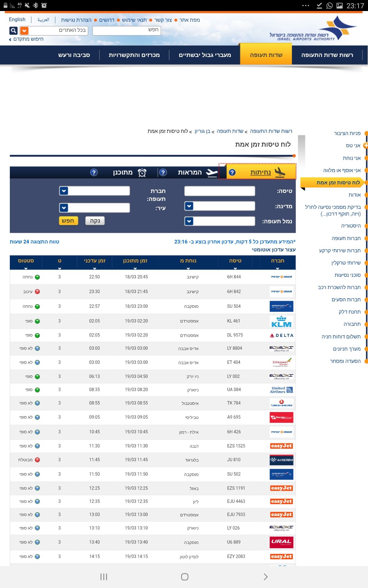Click the Delta airline logo

(x=282, y=335)
